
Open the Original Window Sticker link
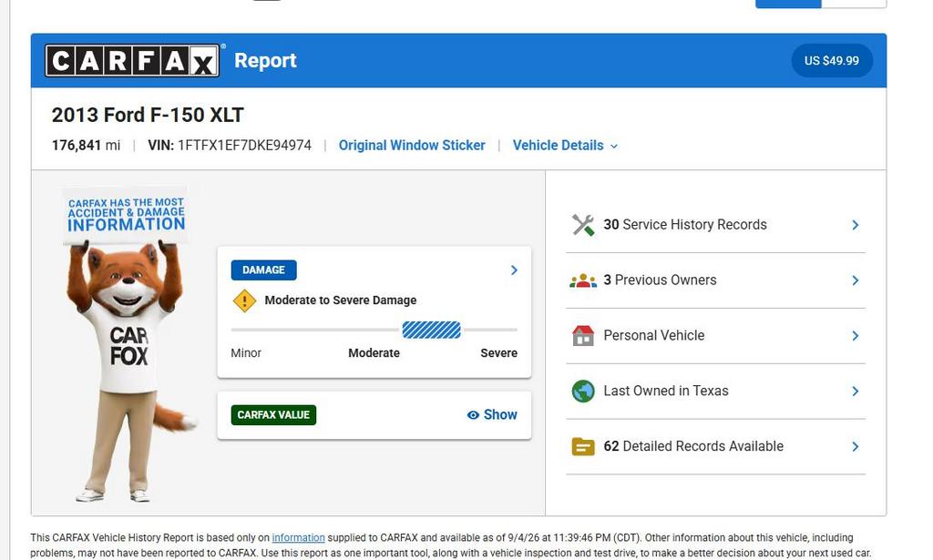tap(412, 145)
